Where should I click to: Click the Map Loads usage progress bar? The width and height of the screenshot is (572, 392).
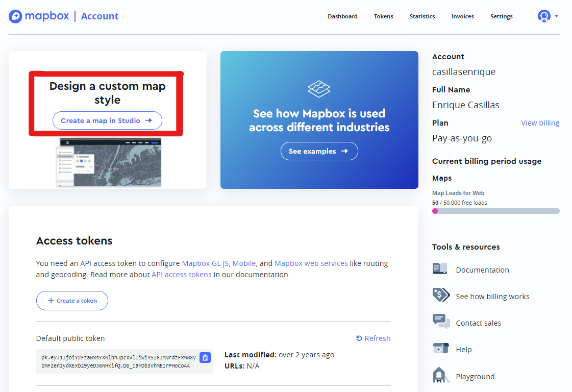point(495,211)
